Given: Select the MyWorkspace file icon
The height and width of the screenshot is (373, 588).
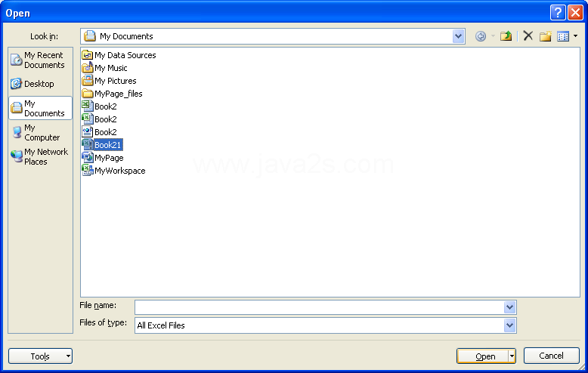Looking at the screenshot, I should pyautogui.click(x=88, y=171).
